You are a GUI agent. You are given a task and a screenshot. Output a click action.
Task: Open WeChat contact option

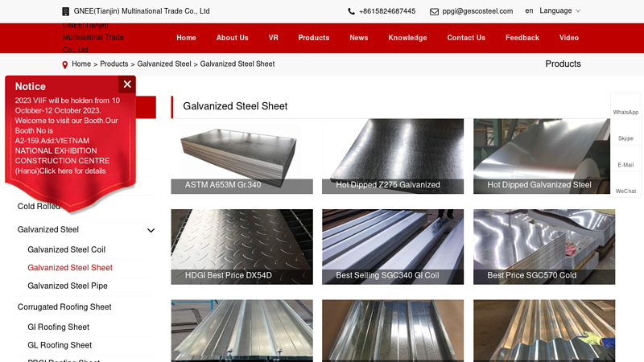[625, 191]
